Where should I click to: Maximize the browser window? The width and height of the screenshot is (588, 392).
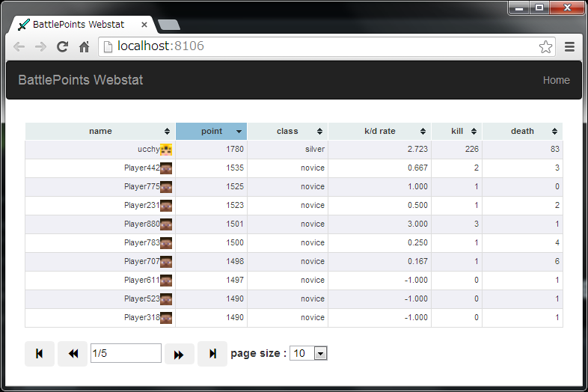tap(539, 7)
